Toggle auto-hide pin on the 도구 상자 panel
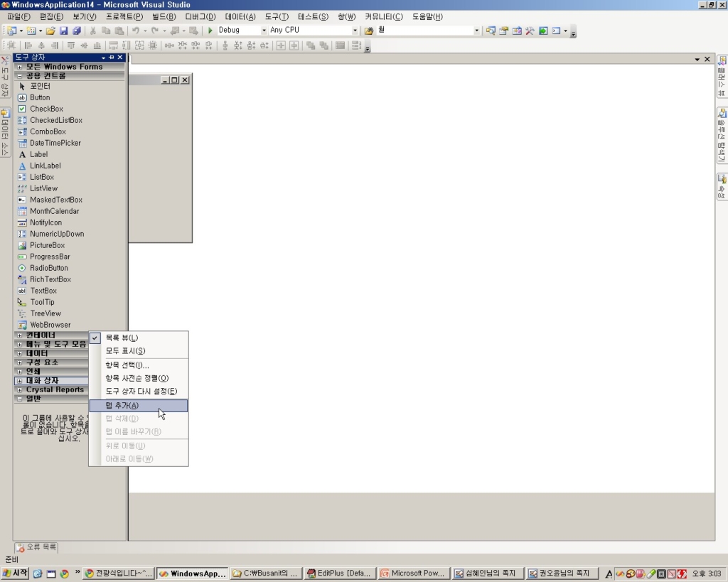The height and width of the screenshot is (582, 728). pyautogui.click(x=112, y=57)
